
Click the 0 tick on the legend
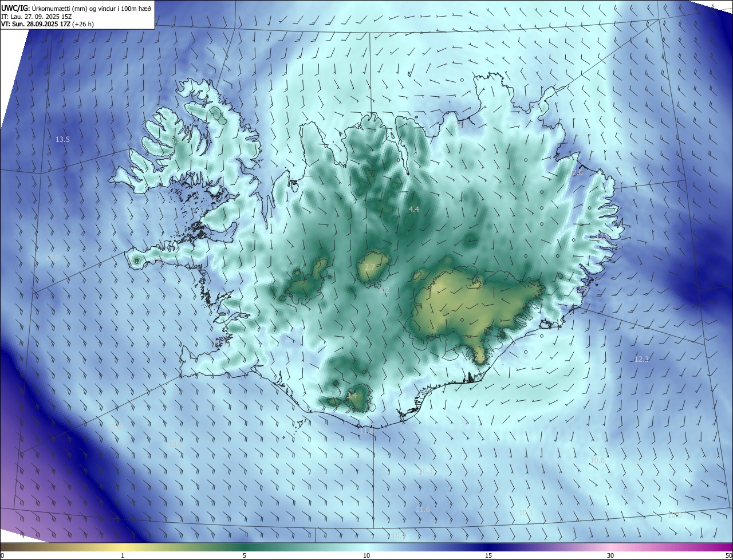(x=2, y=556)
